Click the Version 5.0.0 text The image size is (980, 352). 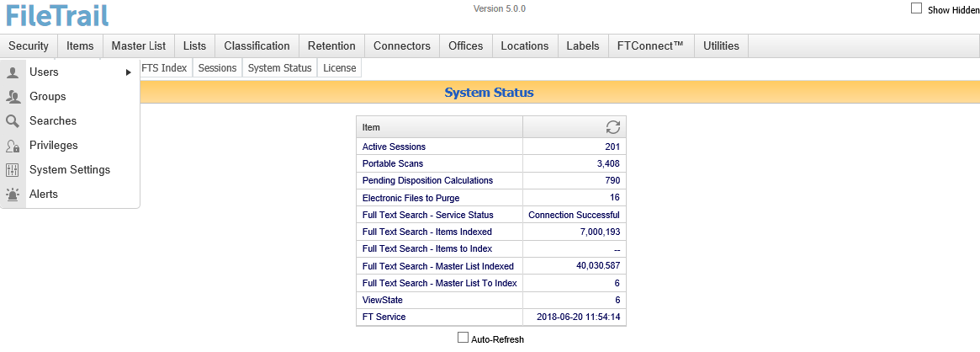click(x=500, y=8)
